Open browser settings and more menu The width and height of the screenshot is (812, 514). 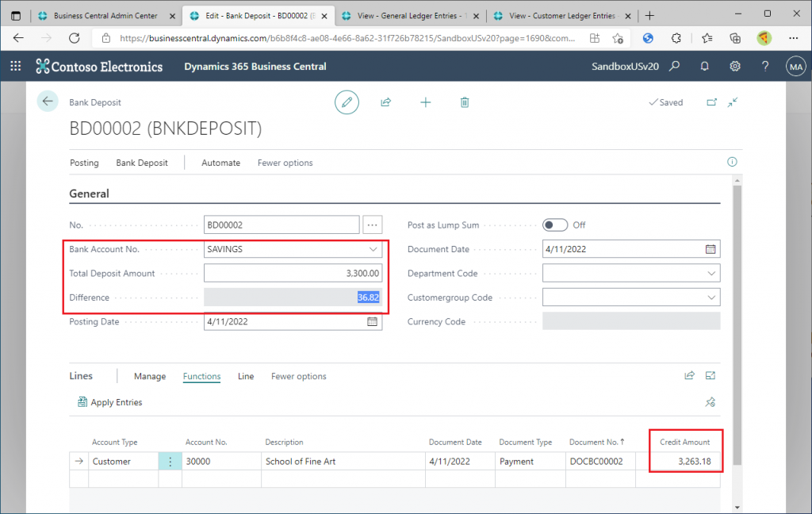[793, 38]
